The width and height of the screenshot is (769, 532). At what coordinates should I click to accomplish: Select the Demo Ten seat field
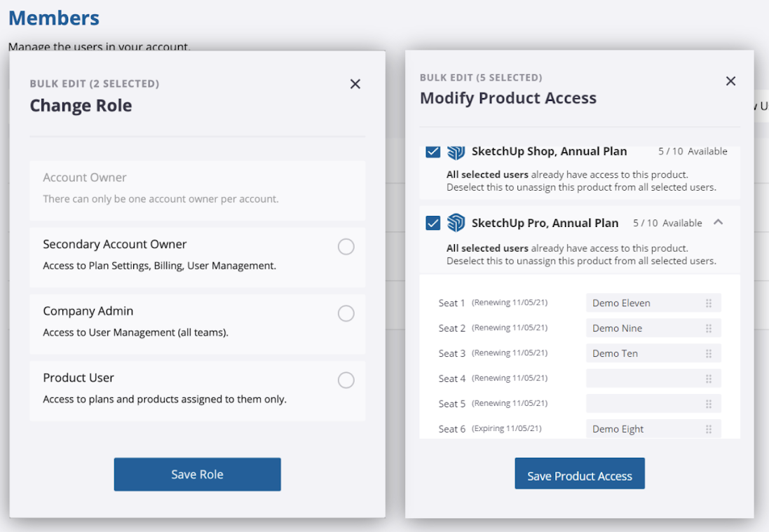click(653, 353)
